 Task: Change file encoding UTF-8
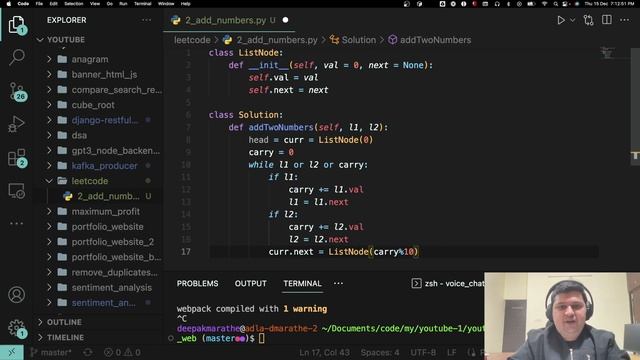click(423, 352)
